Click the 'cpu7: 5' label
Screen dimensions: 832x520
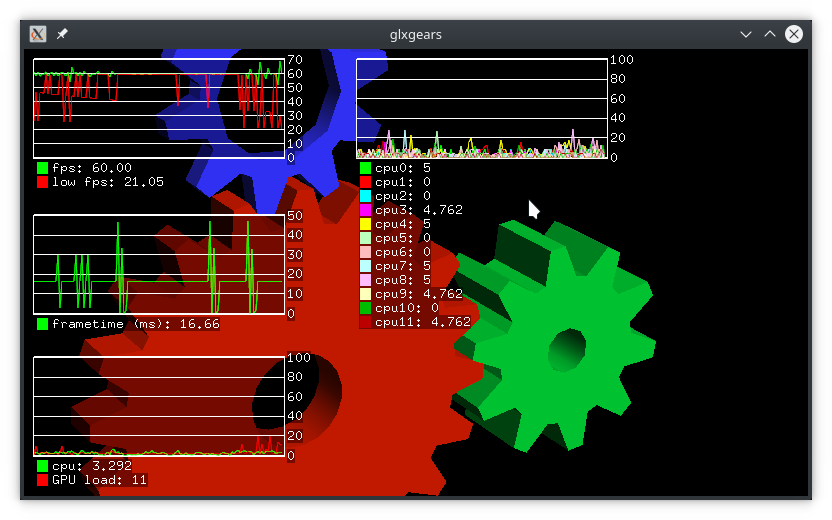[403, 266]
